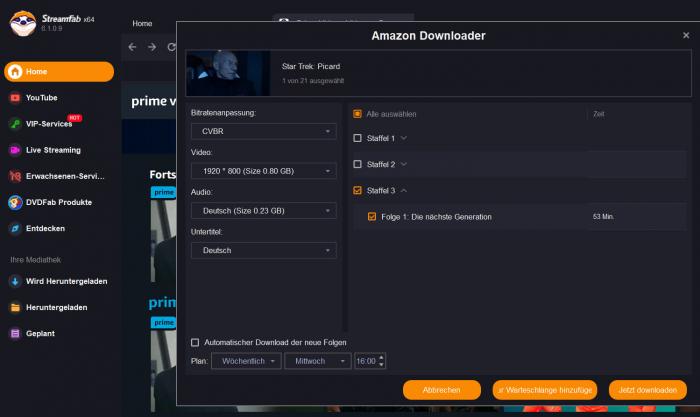The height and width of the screenshot is (417, 700).
Task: Click the Home house icon
Action: pyautogui.click(x=15, y=71)
